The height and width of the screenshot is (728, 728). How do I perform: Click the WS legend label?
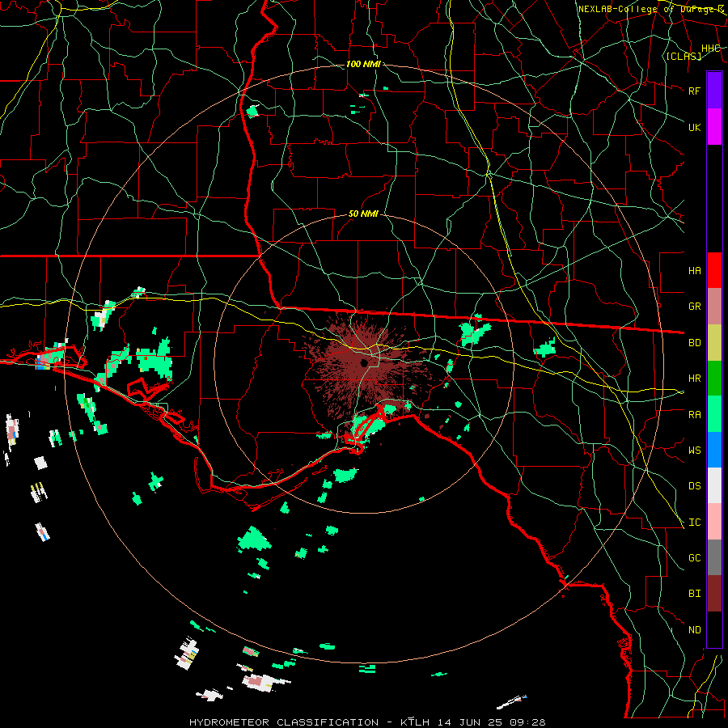(x=694, y=451)
